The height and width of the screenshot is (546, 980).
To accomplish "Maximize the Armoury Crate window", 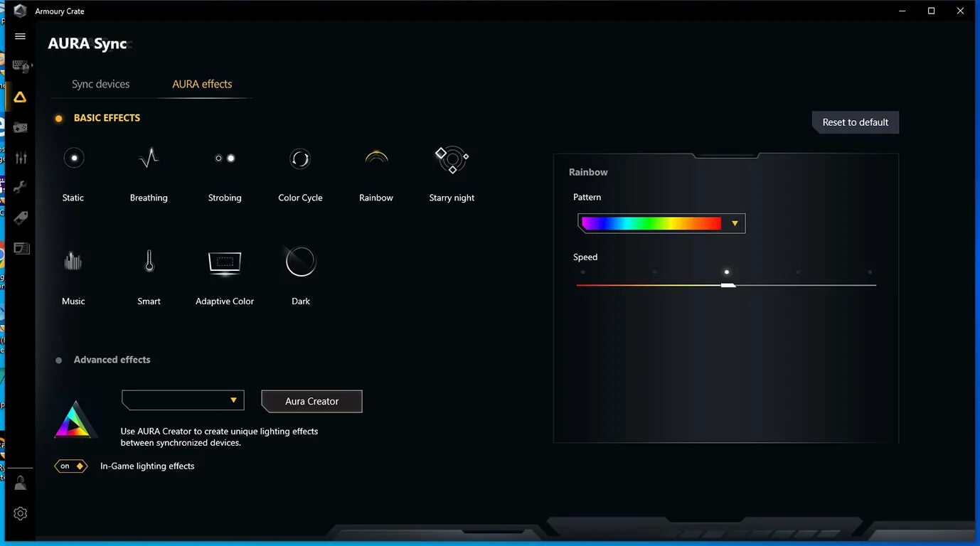I will 931,11.
